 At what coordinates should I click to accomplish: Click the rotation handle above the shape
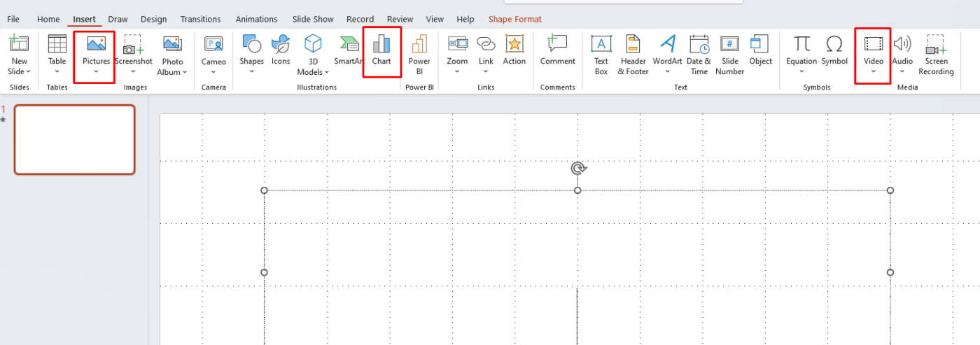pyautogui.click(x=577, y=168)
